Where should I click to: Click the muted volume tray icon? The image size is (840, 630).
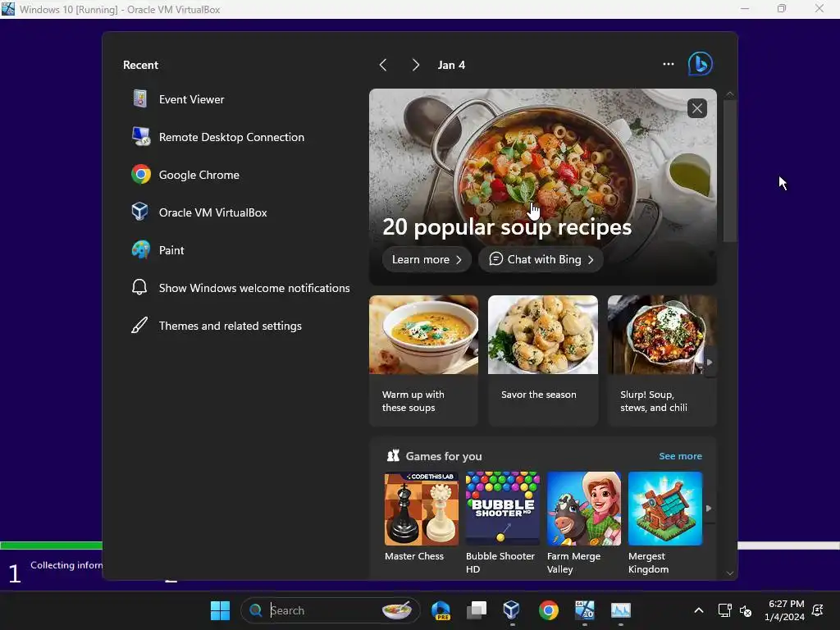[745, 610]
